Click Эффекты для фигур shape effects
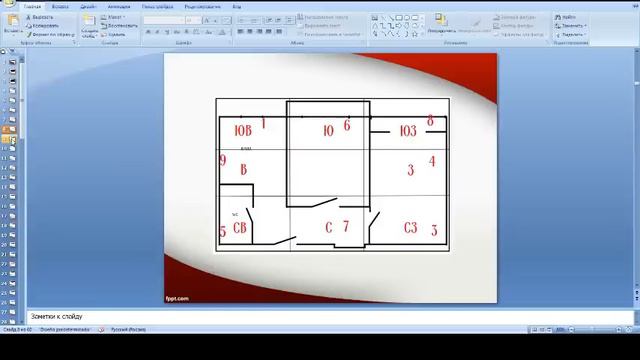The width and height of the screenshot is (640, 360). (x=519, y=35)
